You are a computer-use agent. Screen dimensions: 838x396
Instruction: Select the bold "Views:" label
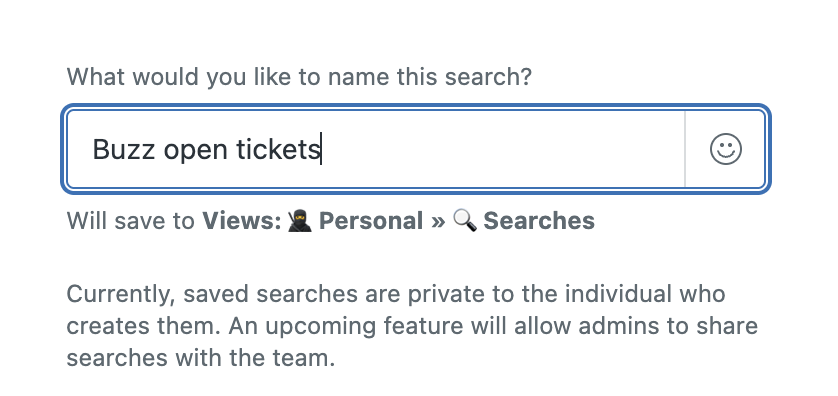(x=242, y=221)
